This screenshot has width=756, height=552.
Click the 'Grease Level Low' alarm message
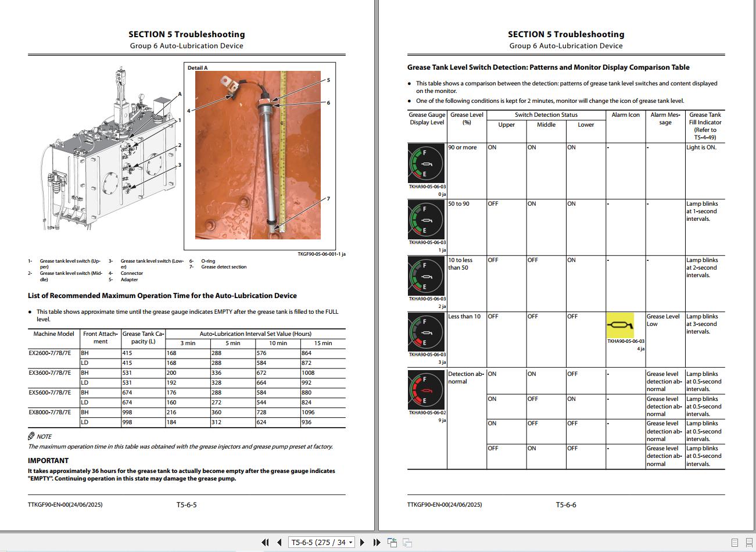(x=663, y=320)
